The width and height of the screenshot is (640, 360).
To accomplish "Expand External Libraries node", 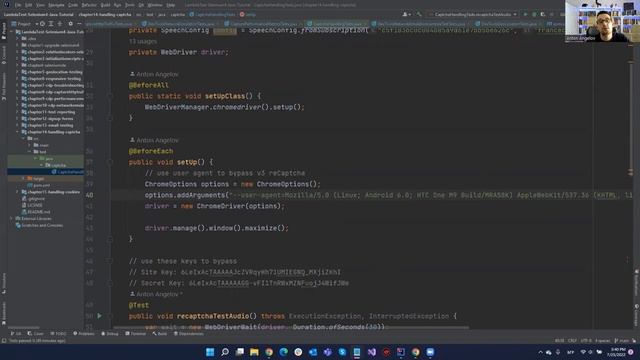I will coord(12,218).
